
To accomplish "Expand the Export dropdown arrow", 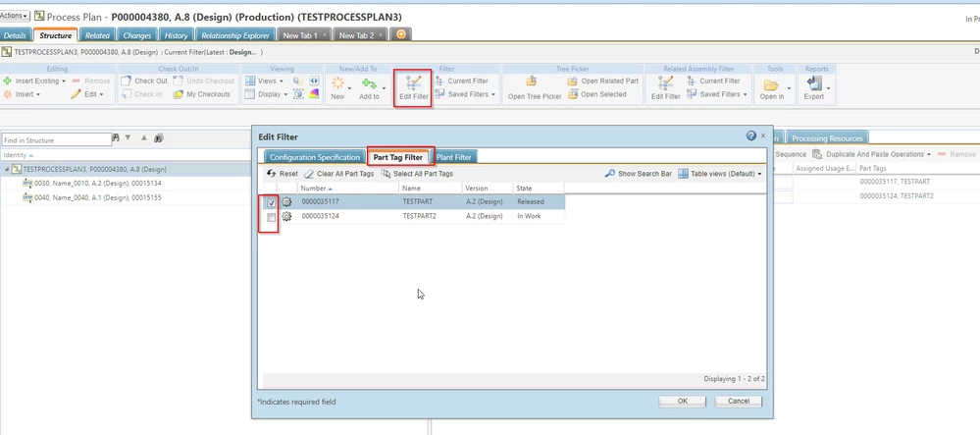I will [828, 89].
